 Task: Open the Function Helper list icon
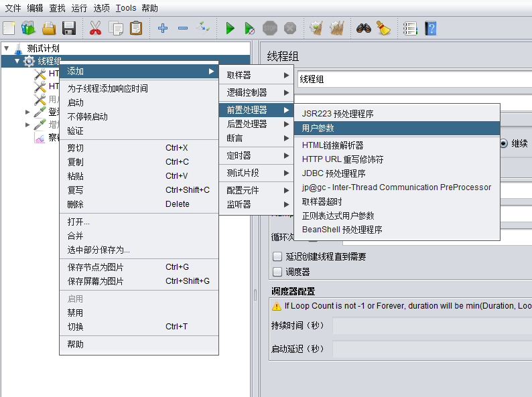[410, 28]
